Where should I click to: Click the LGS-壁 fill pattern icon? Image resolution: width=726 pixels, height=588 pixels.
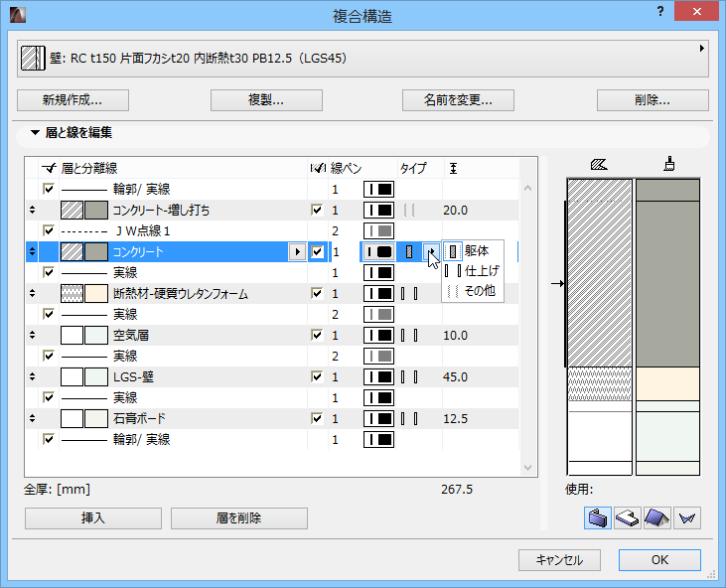(x=72, y=376)
